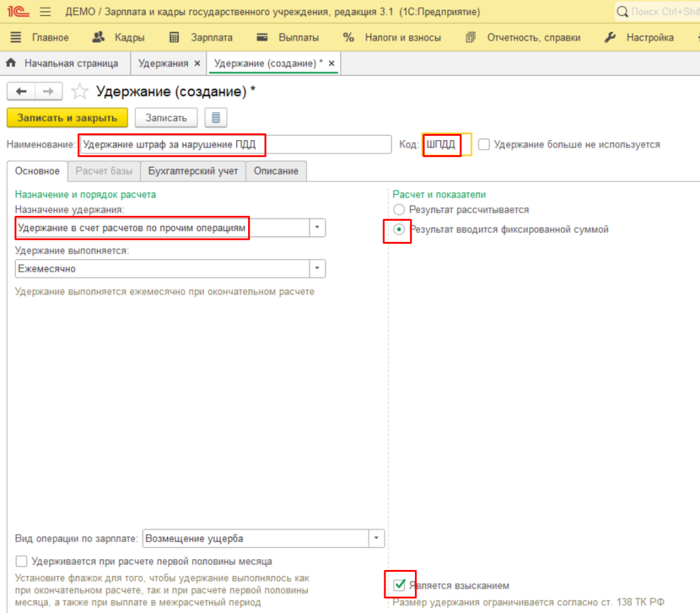The width and height of the screenshot is (700, 613).
Task: Close the Удержания tab
Action: click(198, 64)
